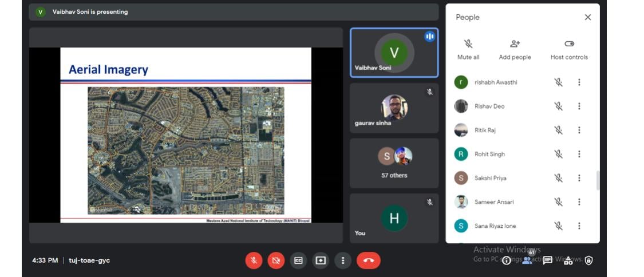Open more actions for rishabh Awasthi
The width and height of the screenshot is (644, 277).
coord(579,82)
